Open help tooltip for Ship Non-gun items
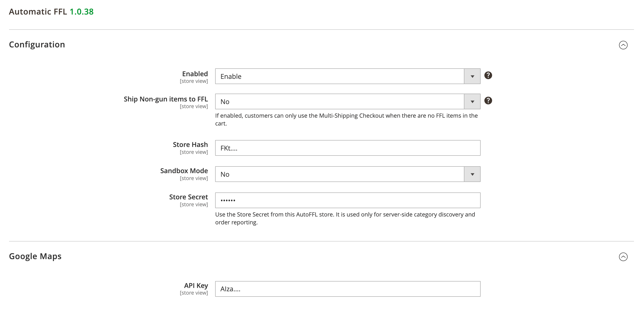 (488, 100)
